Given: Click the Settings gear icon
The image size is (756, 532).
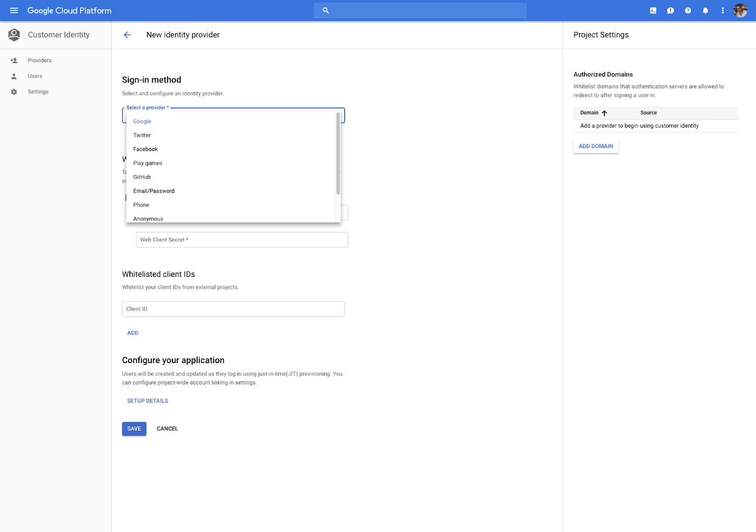Looking at the screenshot, I should (x=14, y=92).
